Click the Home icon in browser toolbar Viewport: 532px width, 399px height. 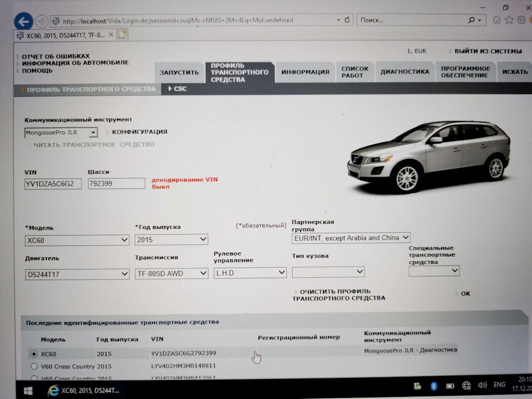(x=498, y=19)
